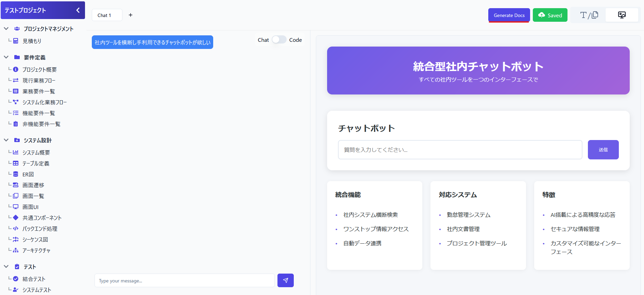Add a new chat tab with plus
The width and height of the screenshot is (644, 295).
131,15
